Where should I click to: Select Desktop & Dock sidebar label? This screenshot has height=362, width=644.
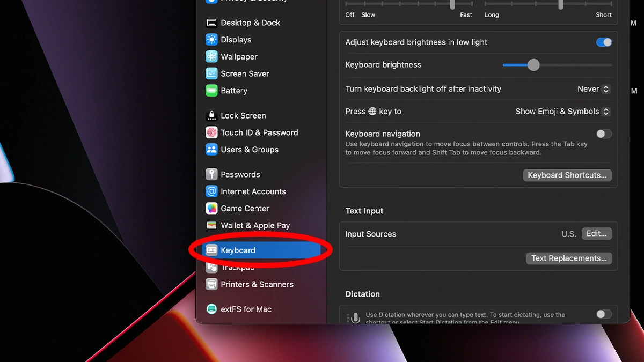click(x=251, y=23)
